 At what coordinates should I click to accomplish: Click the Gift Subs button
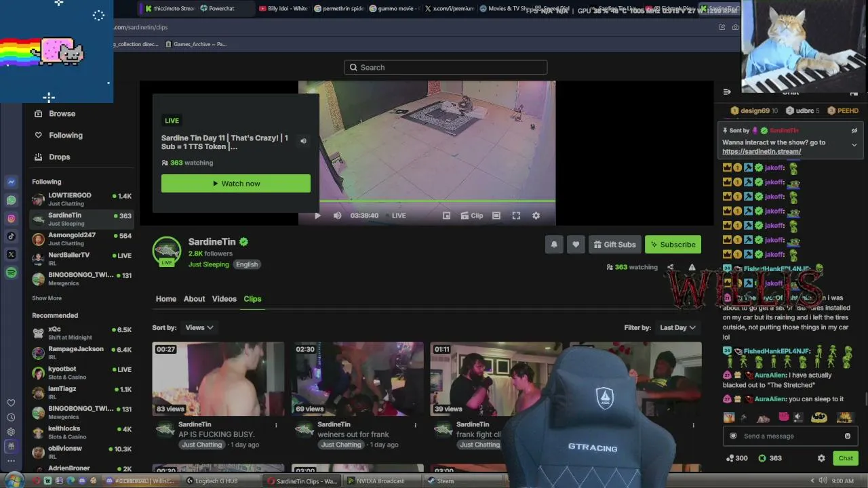[614, 245]
